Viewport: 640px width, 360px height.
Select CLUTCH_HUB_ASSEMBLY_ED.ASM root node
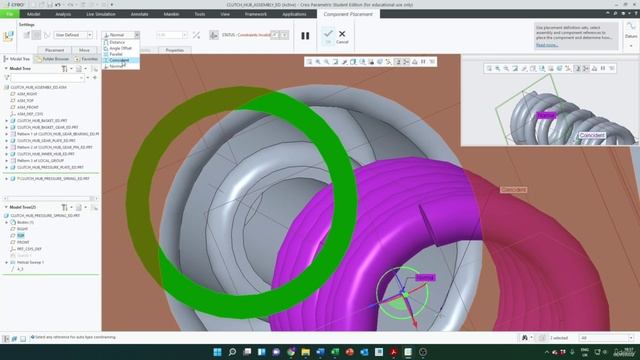point(38,87)
